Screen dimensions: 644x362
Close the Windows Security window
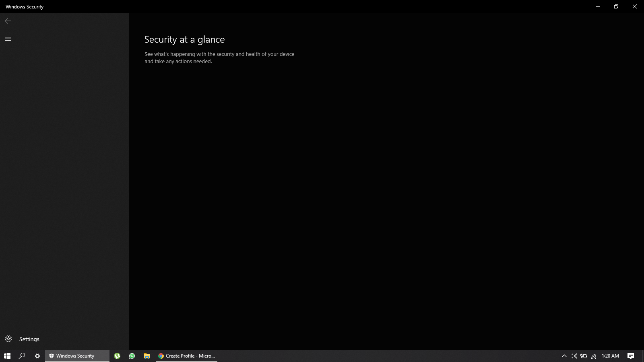(635, 6)
